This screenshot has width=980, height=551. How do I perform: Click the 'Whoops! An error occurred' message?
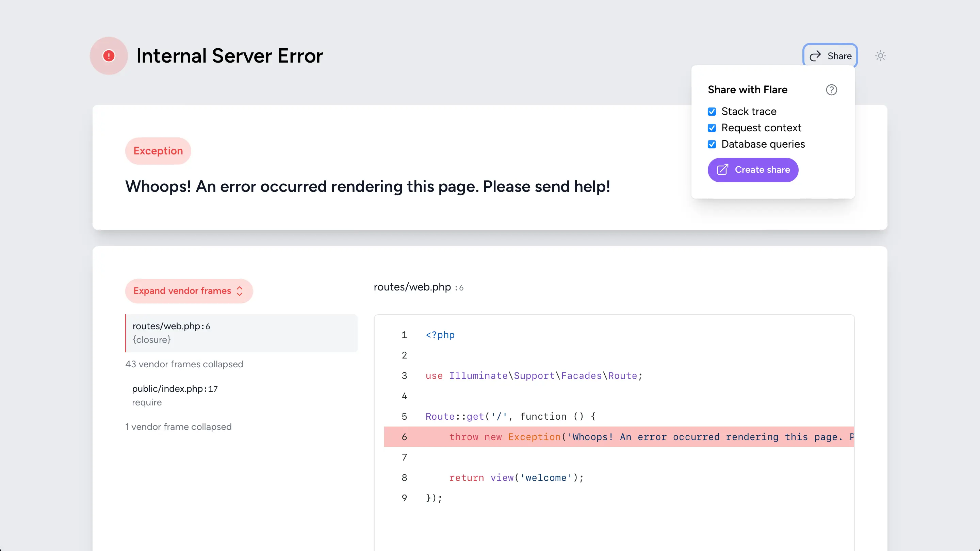(x=367, y=186)
